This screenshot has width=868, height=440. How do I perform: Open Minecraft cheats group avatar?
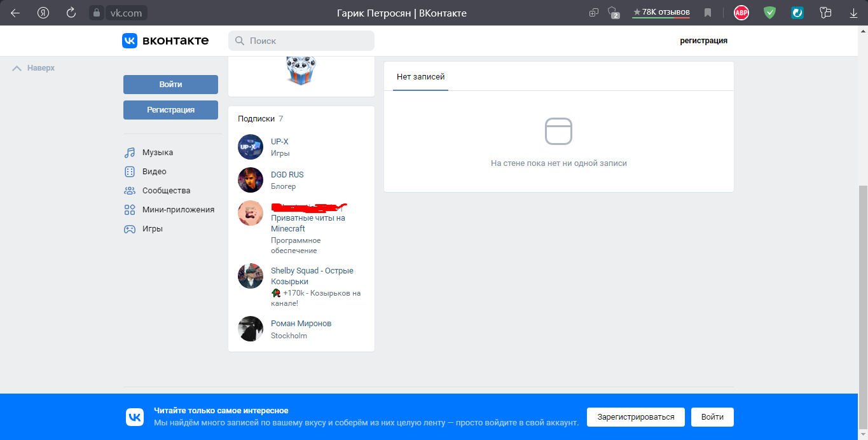coord(251,213)
